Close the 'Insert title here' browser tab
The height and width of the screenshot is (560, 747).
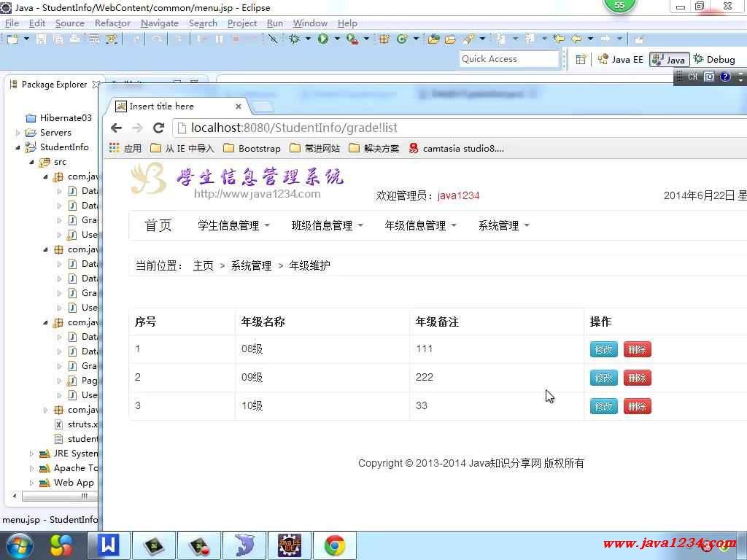238,106
